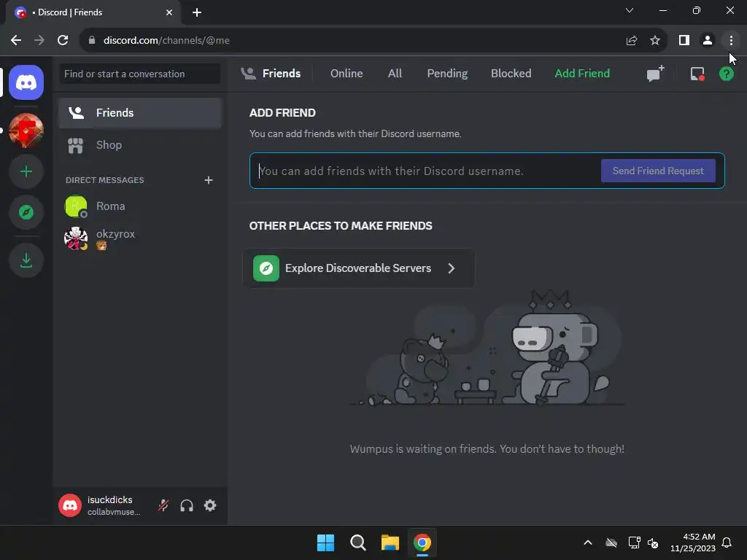
Task: Switch to the Online tab
Action: point(347,74)
